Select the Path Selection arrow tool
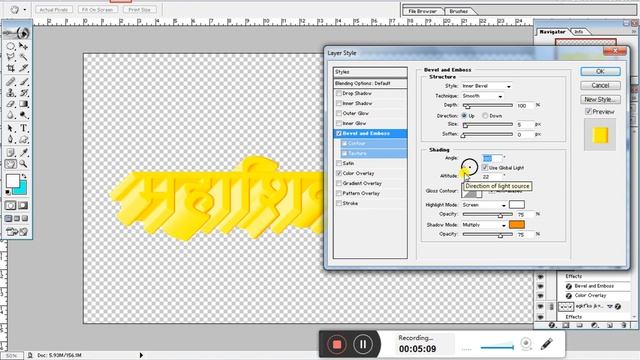Viewport: 640px width, 360px height. [x=11, y=128]
